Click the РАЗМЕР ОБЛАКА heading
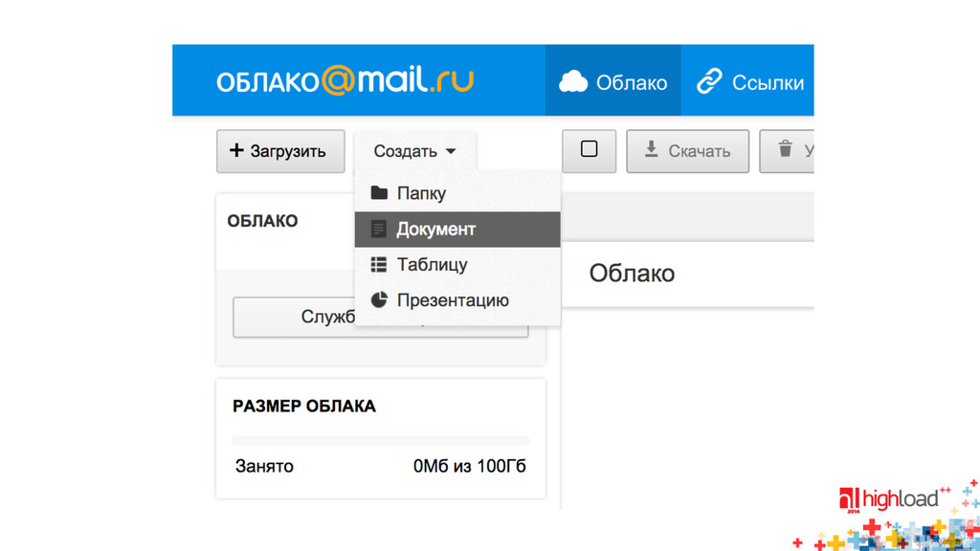Image resolution: width=980 pixels, height=551 pixels. click(304, 407)
